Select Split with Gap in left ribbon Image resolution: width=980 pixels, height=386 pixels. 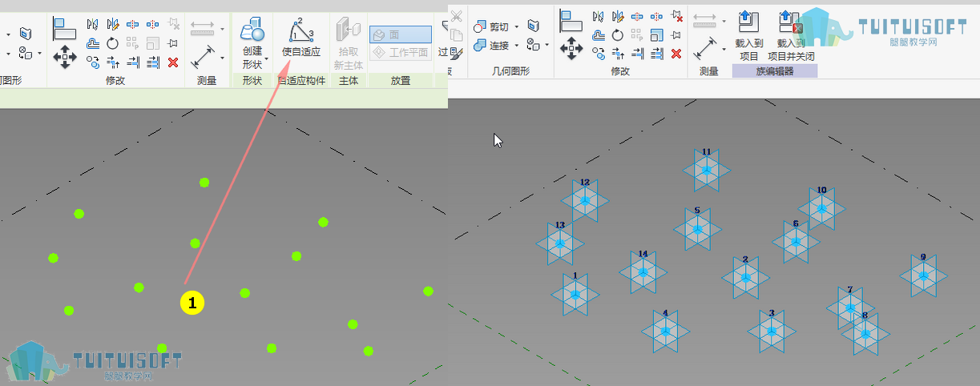[x=152, y=25]
